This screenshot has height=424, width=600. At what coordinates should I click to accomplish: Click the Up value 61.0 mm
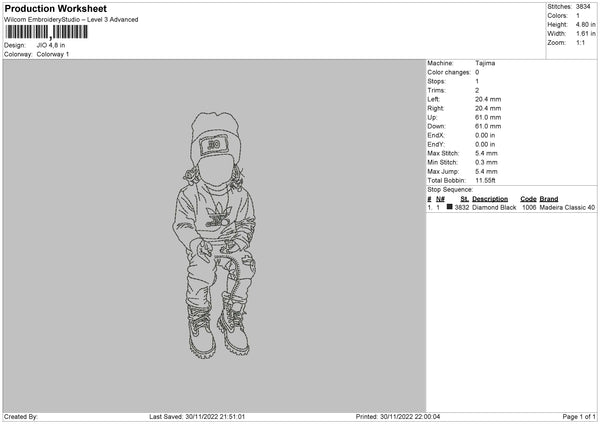[x=488, y=117]
